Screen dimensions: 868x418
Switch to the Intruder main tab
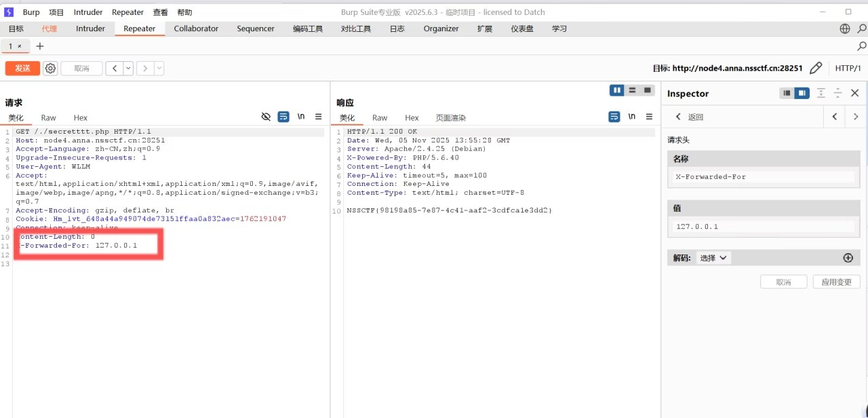click(90, 28)
